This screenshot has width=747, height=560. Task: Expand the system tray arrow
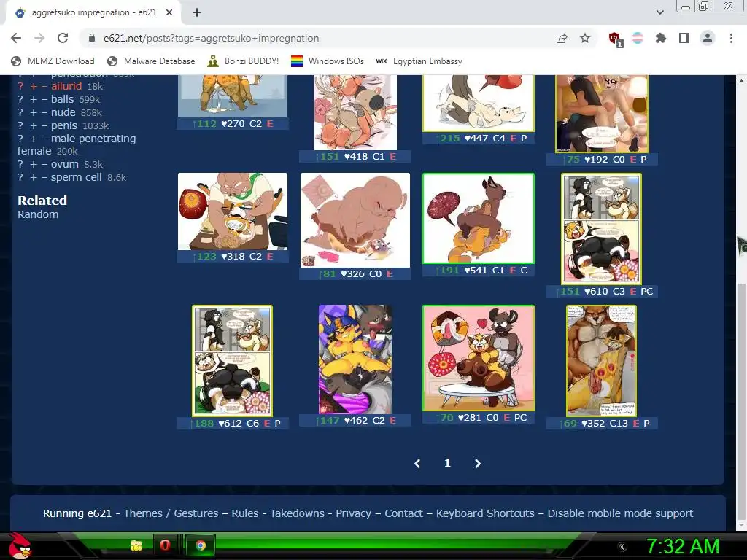point(622,547)
